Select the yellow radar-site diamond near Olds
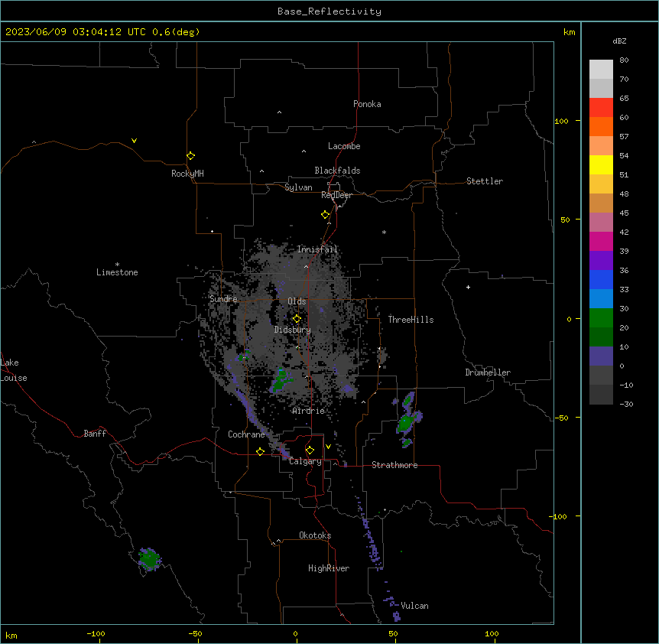Image resolution: width=659 pixels, height=644 pixels. pos(297,319)
